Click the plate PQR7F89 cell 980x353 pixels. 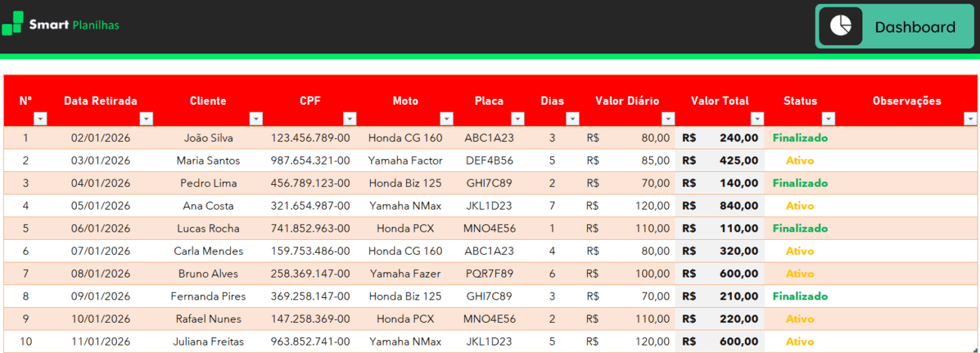(488, 274)
